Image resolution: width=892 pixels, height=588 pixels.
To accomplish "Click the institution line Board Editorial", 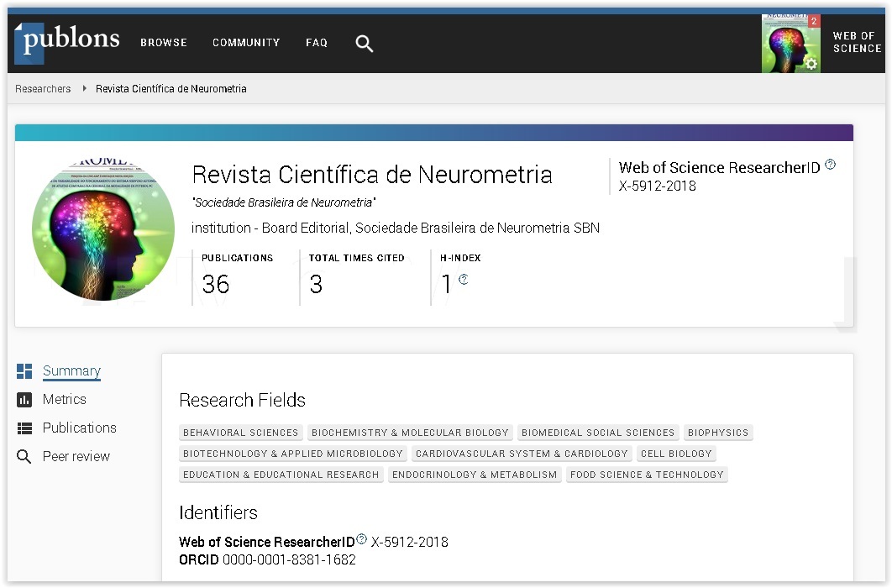I will (396, 228).
